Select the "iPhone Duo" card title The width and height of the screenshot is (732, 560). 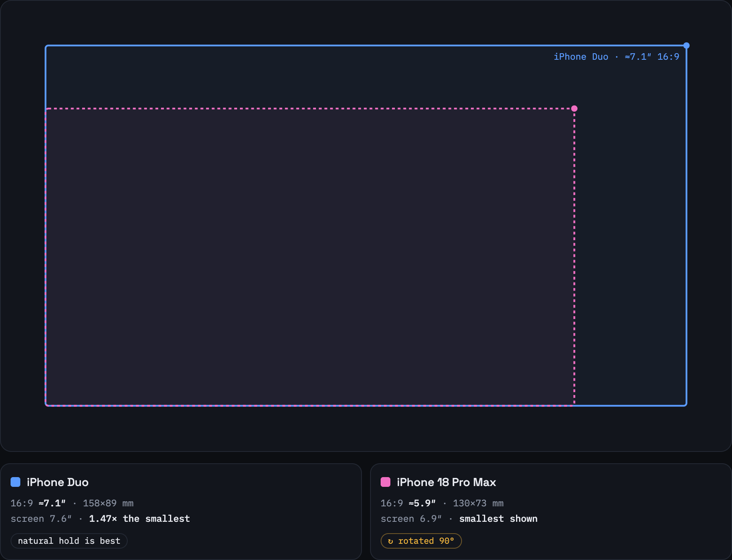58,482
